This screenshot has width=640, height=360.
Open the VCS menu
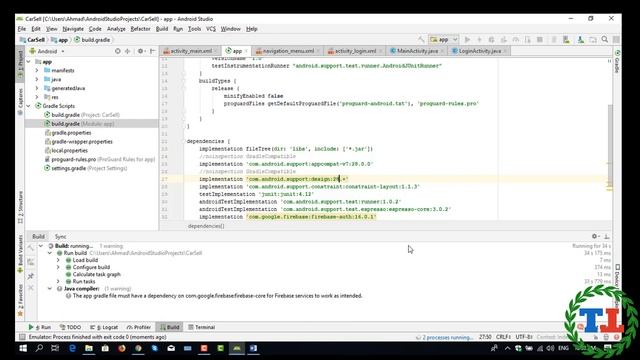tap(211, 29)
